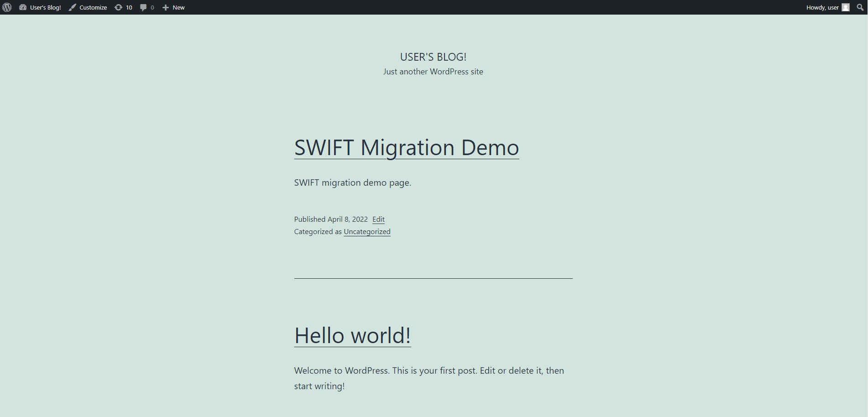Open the SWIFT Migration Demo post
The height and width of the screenshot is (417, 868).
tap(407, 148)
